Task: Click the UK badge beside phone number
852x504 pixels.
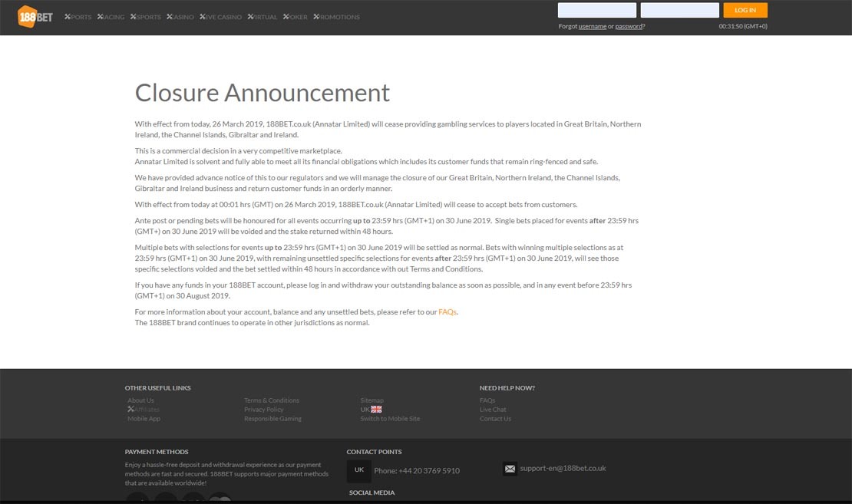Action: (x=359, y=470)
